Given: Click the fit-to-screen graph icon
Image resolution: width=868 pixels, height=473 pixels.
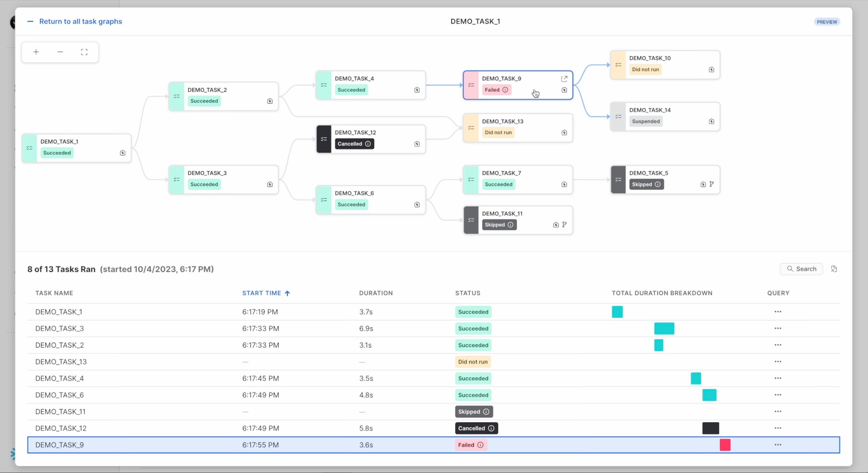Looking at the screenshot, I should click(x=84, y=52).
